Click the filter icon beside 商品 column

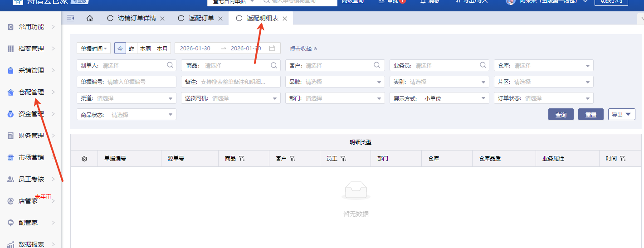click(242, 159)
